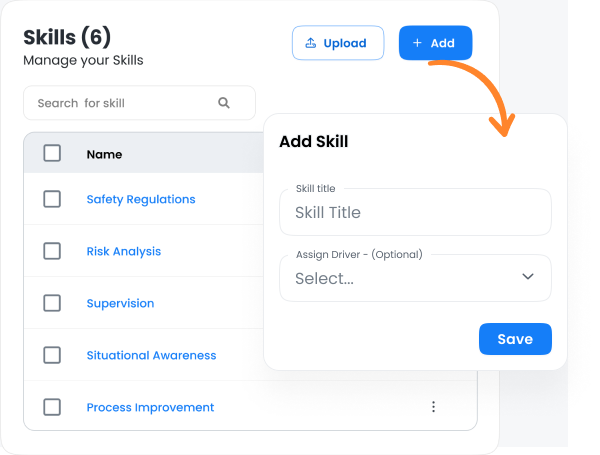Tick the Situational Awareness checkbox
Screen dimensions: 600x455
(52, 355)
